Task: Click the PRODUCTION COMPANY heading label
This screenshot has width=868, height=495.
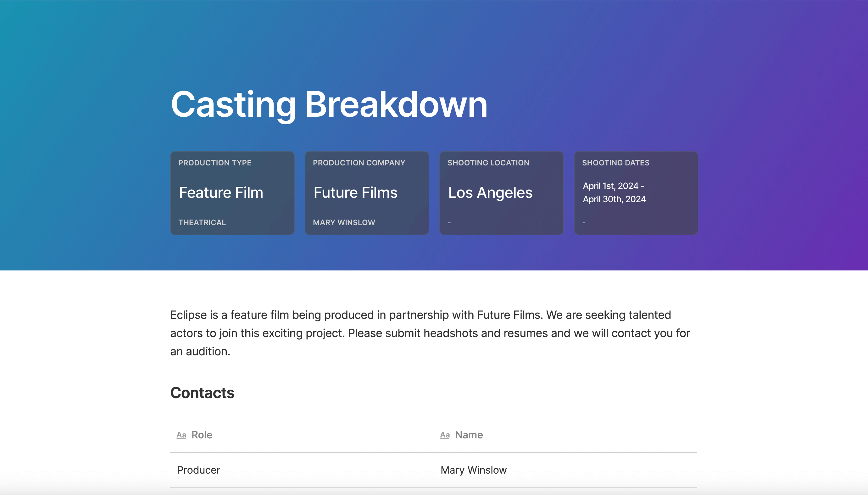Action: coord(359,163)
